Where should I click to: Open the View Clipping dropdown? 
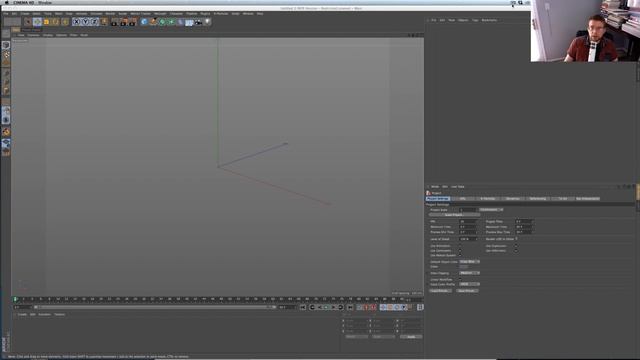469,273
